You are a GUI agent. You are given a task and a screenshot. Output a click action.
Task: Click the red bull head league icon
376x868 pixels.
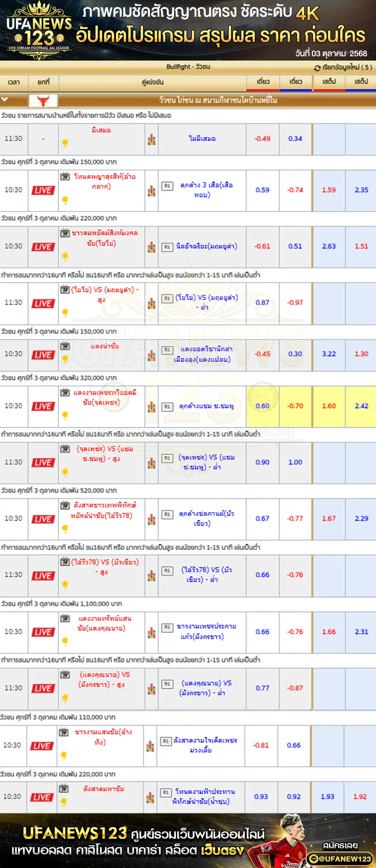pyautogui.click(x=43, y=101)
